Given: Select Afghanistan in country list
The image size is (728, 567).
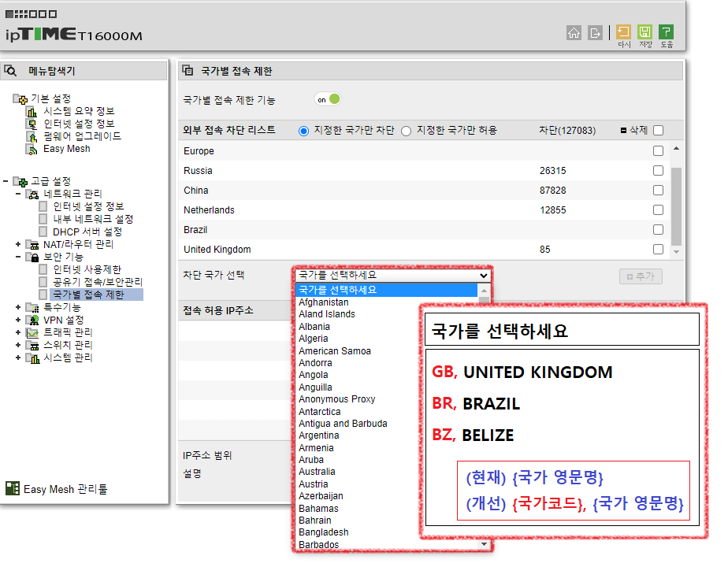Looking at the screenshot, I should (324, 302).
